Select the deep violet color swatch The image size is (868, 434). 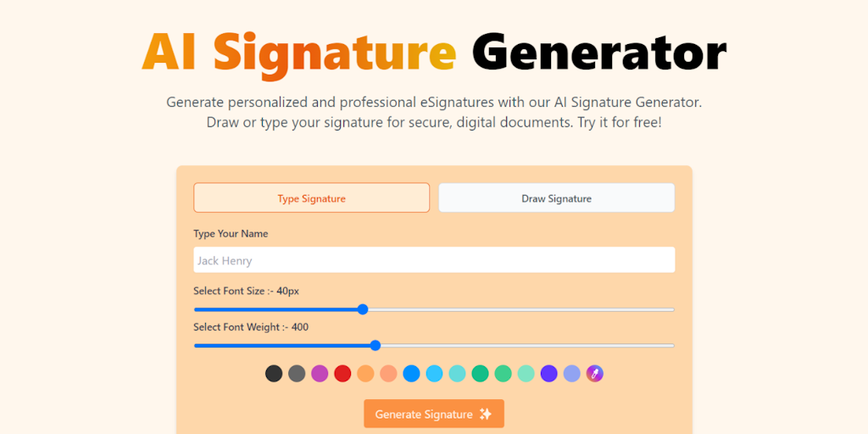[x=549, y=373]
